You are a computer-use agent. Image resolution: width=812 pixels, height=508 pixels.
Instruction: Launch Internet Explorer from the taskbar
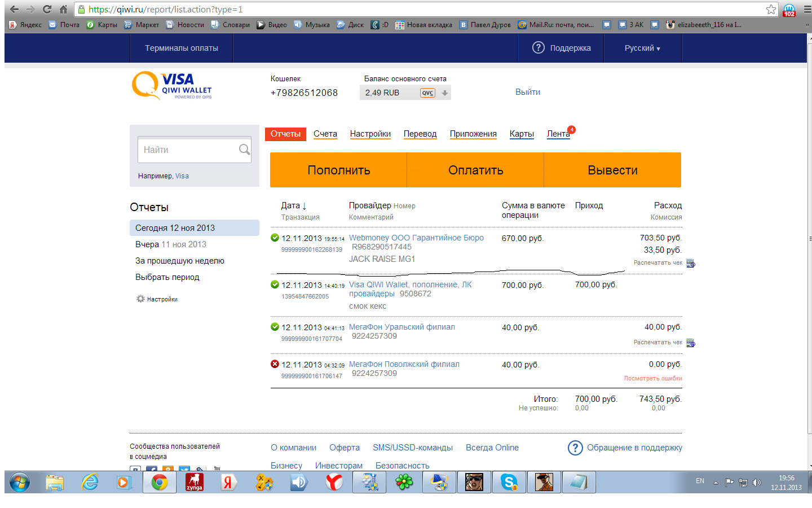(90, 483)
